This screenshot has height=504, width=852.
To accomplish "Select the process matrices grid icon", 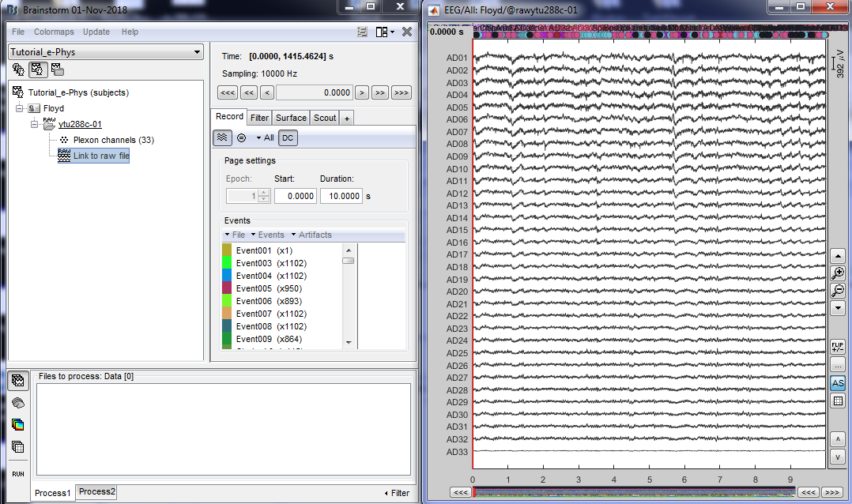I will click(18, 446).
